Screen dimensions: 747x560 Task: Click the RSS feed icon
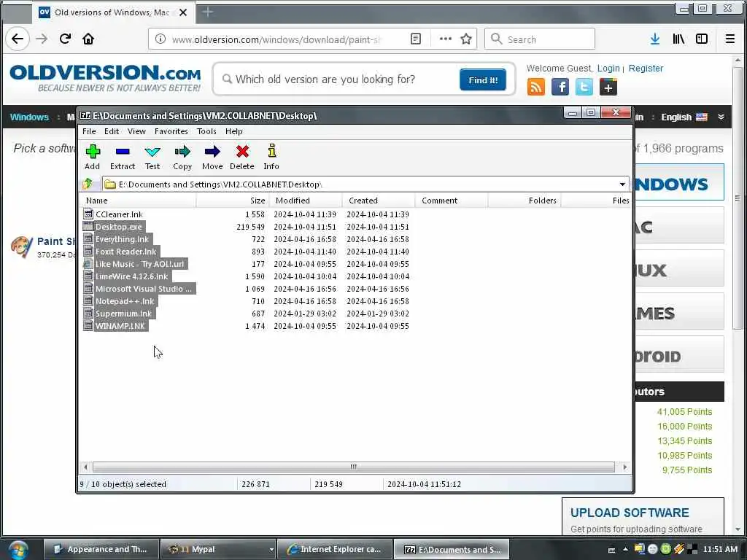pos(536,87)
